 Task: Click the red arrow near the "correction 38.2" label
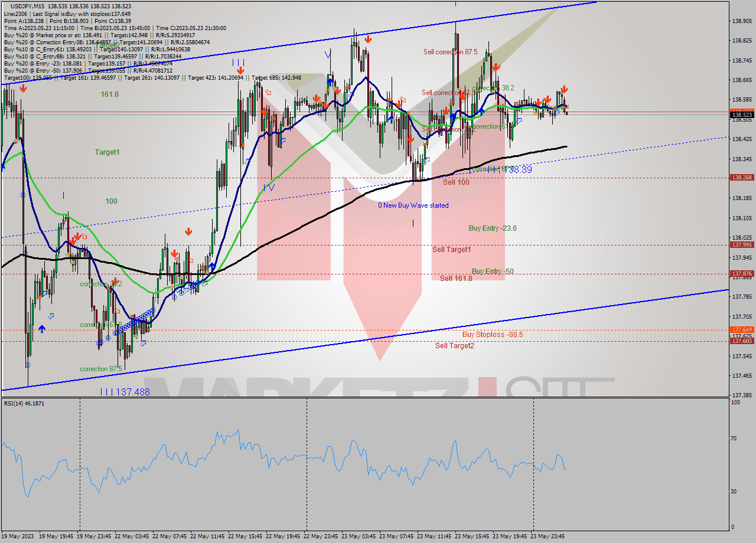pyautogui.click(x=496, y=67)
